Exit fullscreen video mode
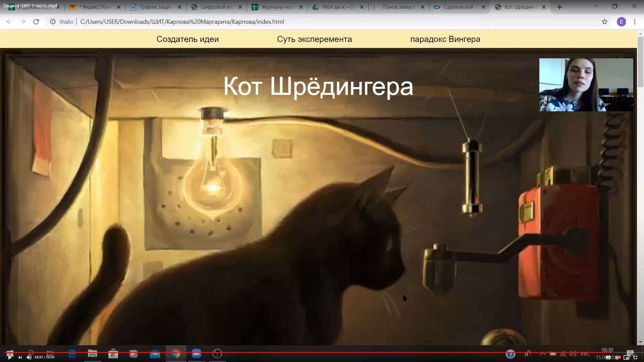The image size is (644, 362). click(x=635, y=357)
